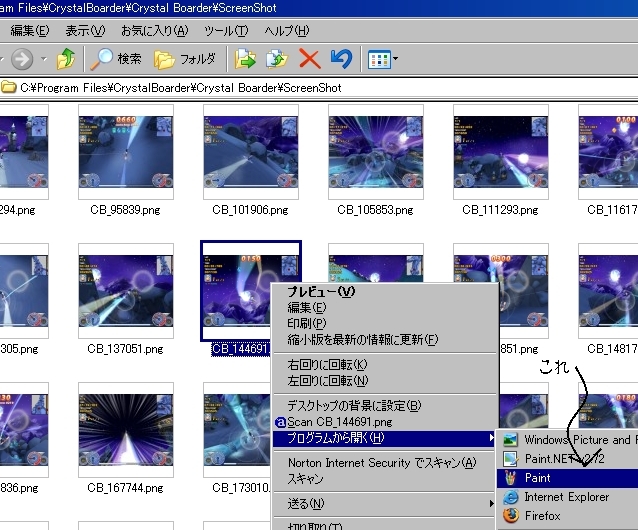638x531 pixels.
Task: Click the Move To folder toolbar icon
Action: [245, 59]
